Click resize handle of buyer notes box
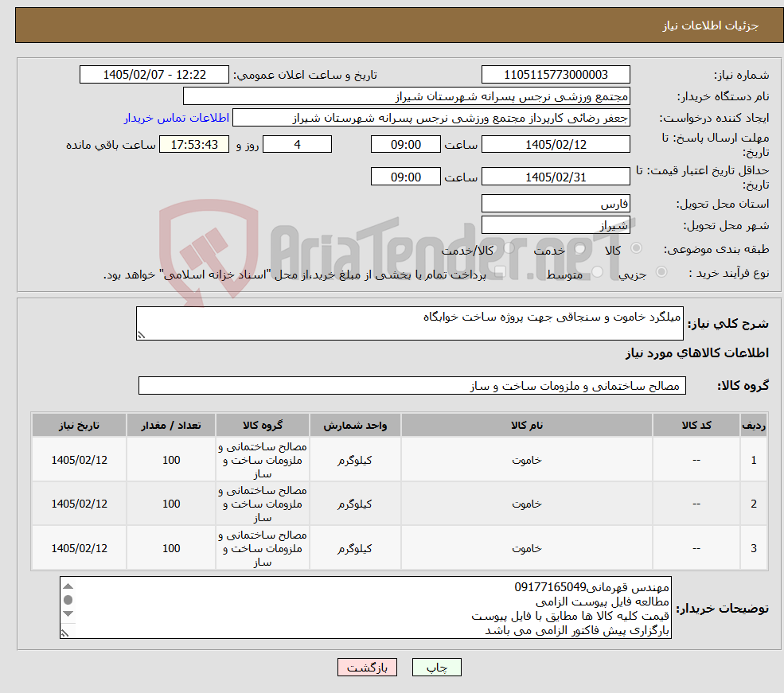The width and height of the screenshot is (784, 693). [64, 633]
